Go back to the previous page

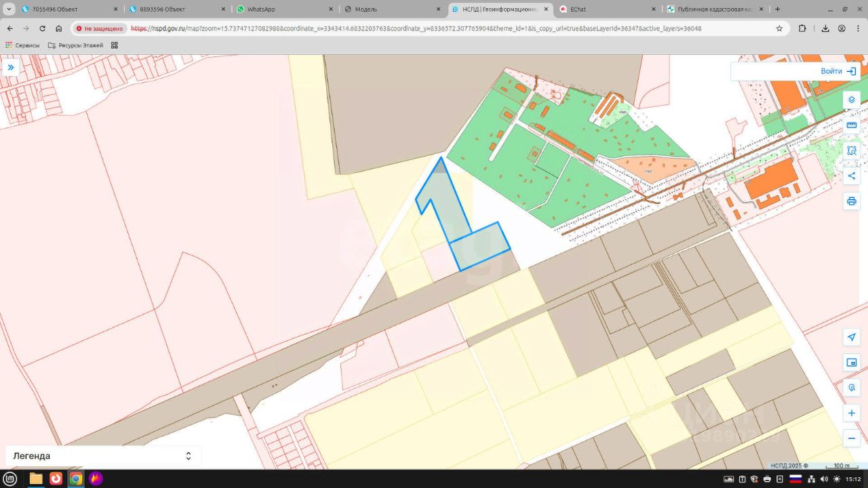pos(9,28)
